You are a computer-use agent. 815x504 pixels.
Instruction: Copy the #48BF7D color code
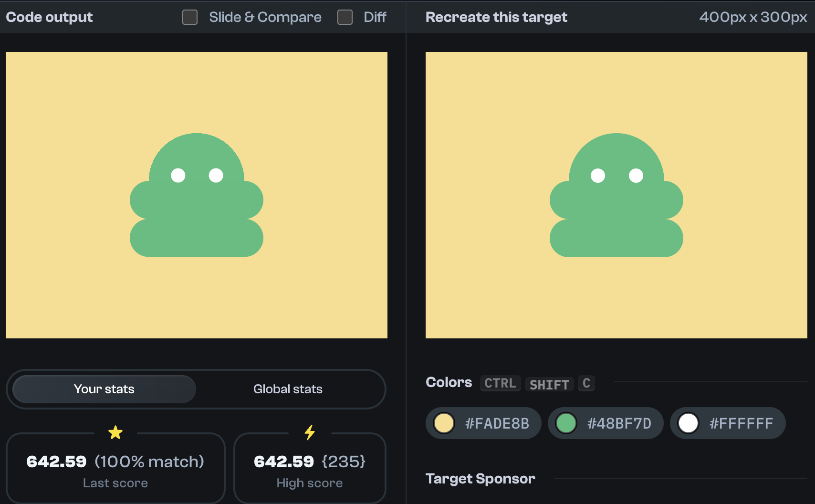pos(619,423)
